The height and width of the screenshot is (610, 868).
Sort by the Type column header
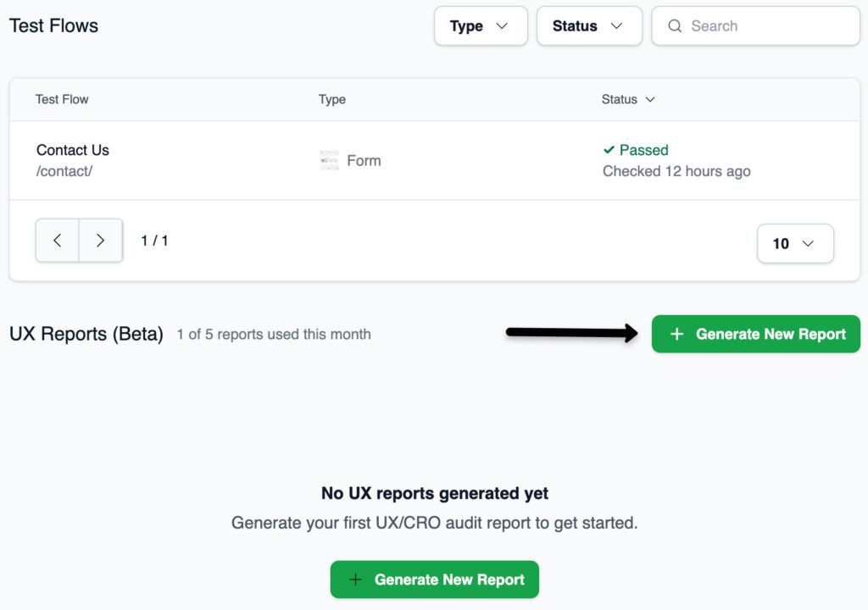point(331,100)
